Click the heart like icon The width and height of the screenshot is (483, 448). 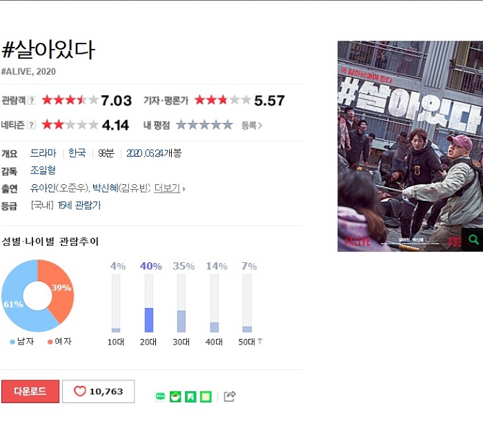click(x=80, y=391)
